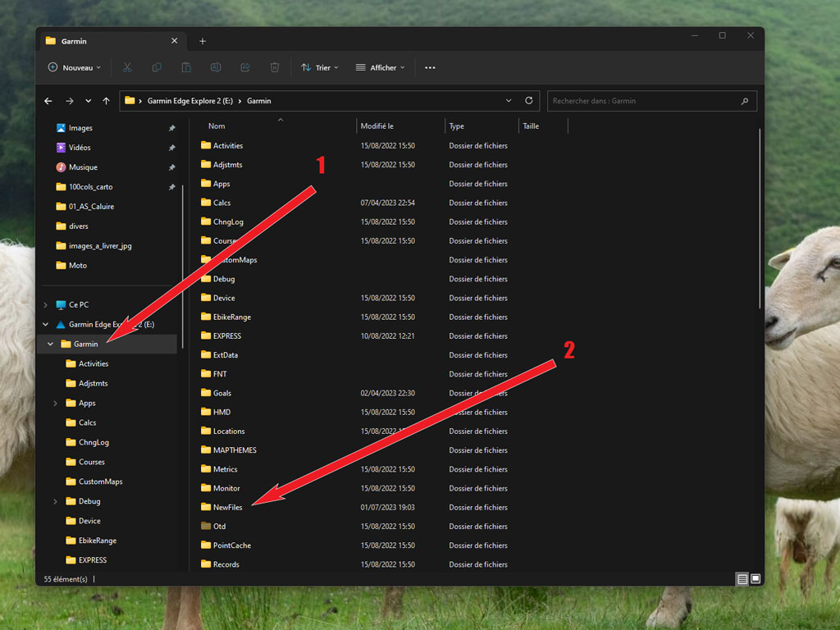Collapse the Garmin folder in tree
This screenshot has width=840, height=630.
[51, 345]
